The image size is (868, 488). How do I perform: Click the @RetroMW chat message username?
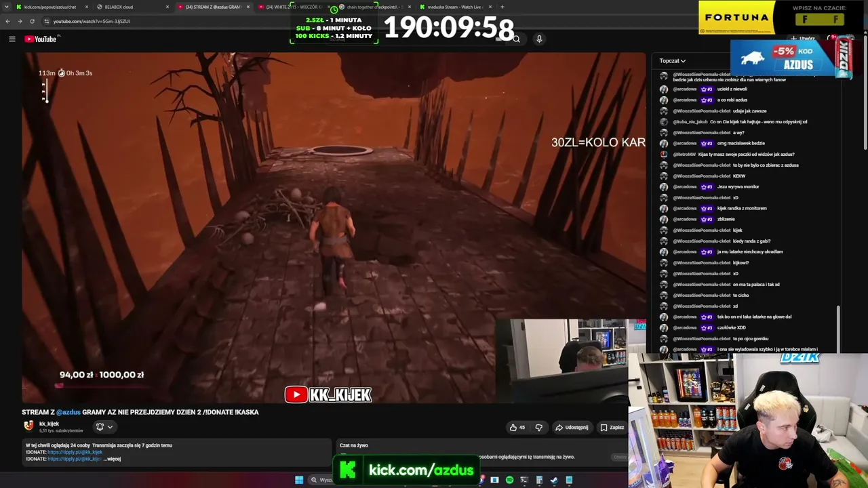pos(684,154)
